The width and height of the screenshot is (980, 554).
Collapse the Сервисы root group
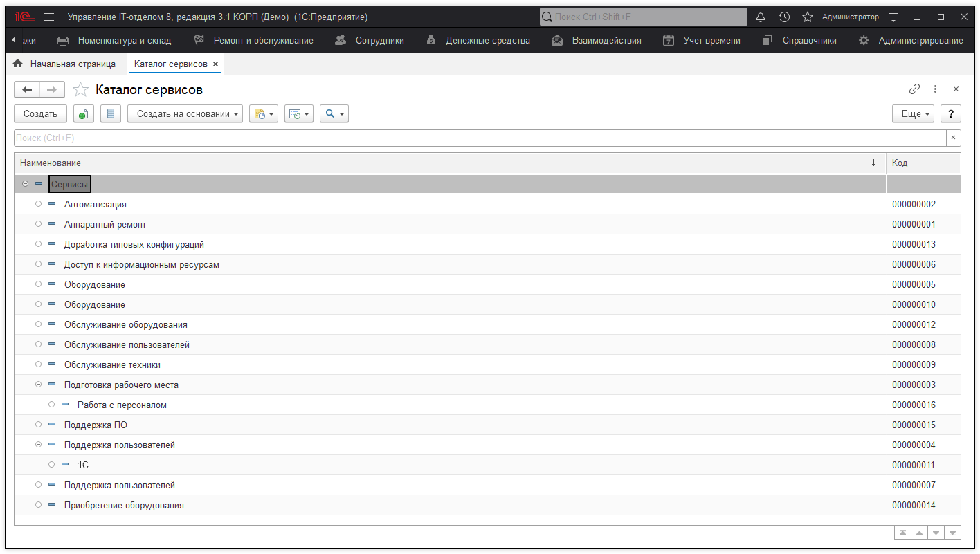[26, 184]
